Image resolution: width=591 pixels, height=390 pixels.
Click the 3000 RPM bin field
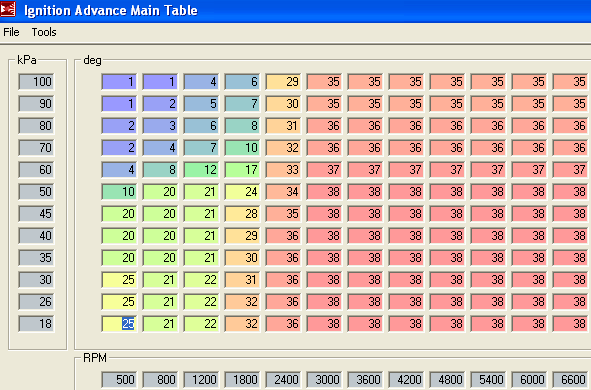(325, 379)
